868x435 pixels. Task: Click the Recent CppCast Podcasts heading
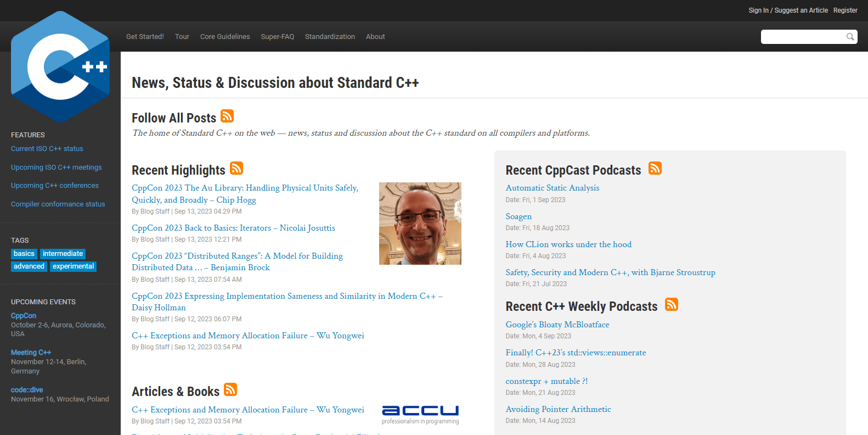[573, 170]
